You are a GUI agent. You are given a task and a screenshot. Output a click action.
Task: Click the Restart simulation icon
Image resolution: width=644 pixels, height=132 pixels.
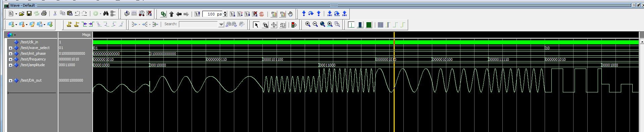coord(197,14)
